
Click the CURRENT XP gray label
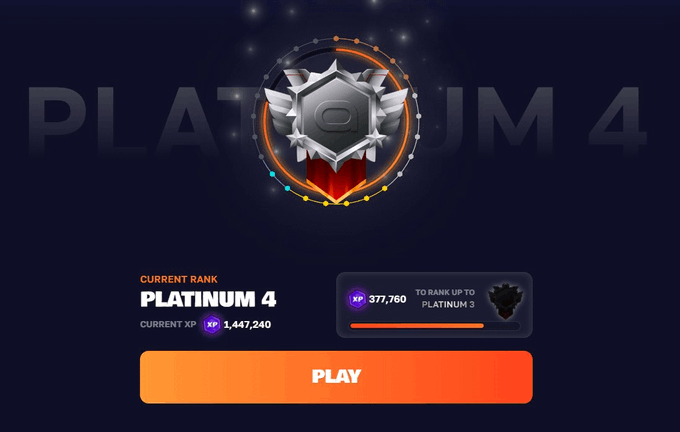point(168,324)
